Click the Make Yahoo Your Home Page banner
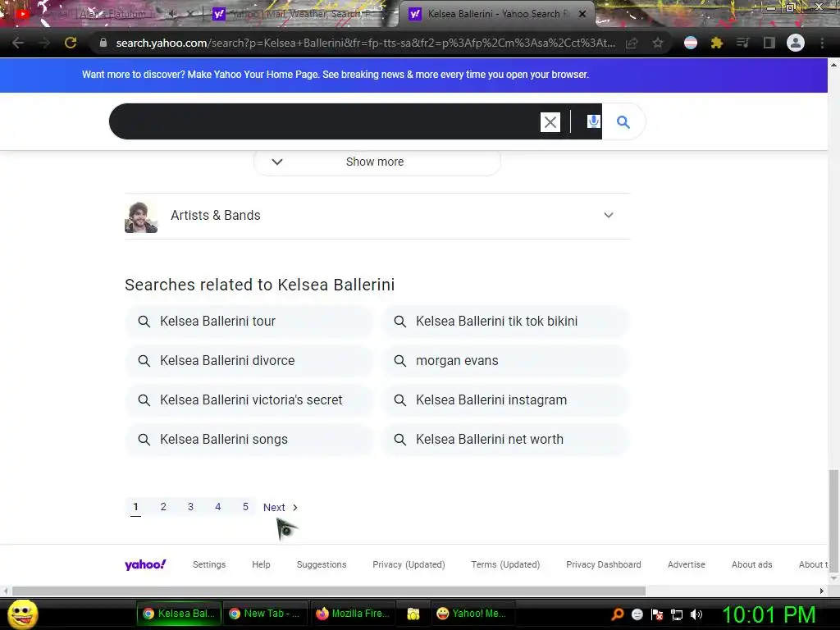Screen dimensions: 840x630 413,75
